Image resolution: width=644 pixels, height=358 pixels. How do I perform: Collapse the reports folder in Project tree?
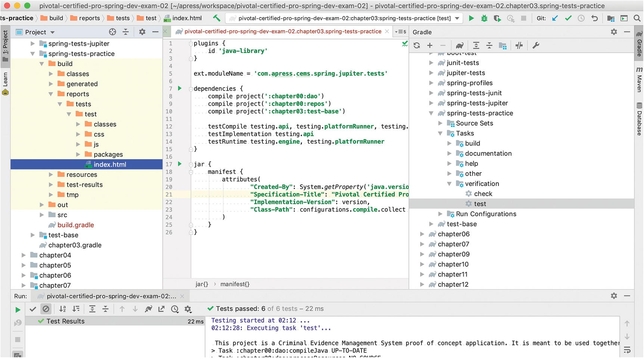click(51, 94)
